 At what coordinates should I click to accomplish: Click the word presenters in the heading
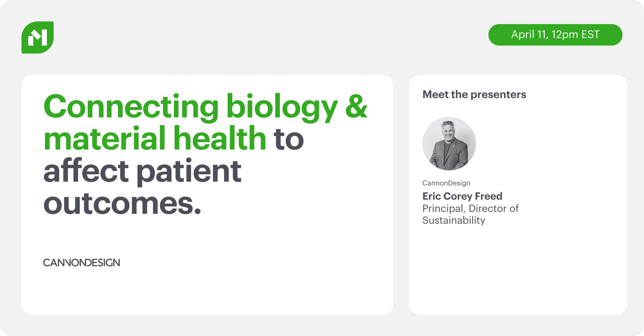(x=498, y=95)
